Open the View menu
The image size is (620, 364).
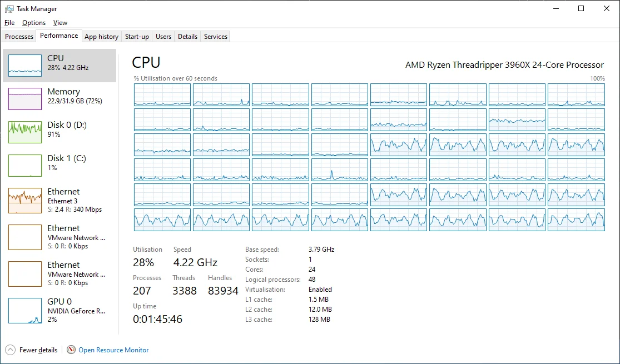pyautogui.click(x=60, y=23)
